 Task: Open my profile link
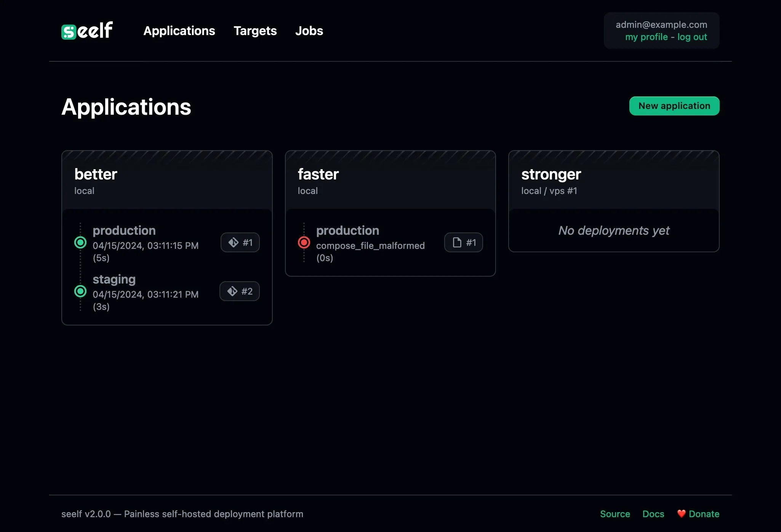point(646,37)
